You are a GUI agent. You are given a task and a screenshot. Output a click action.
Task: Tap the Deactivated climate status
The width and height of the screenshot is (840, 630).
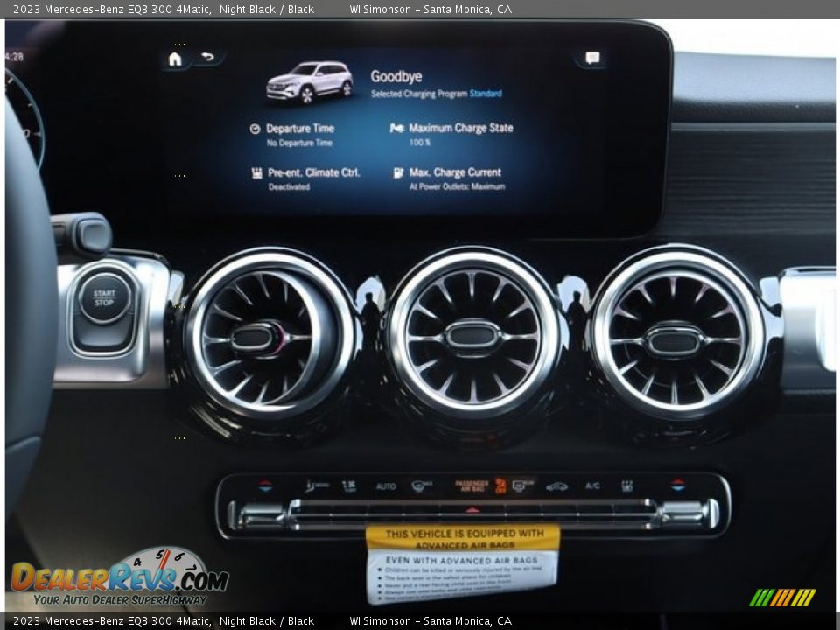[x=289, y=187]
